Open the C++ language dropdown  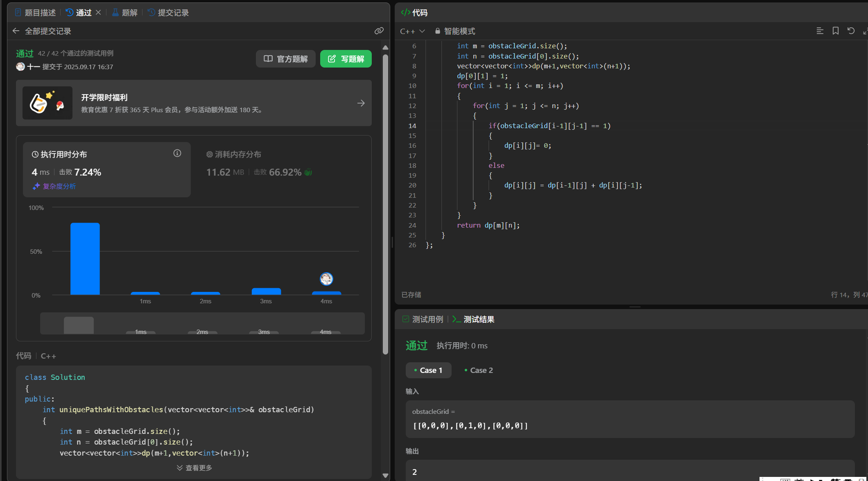412,31
